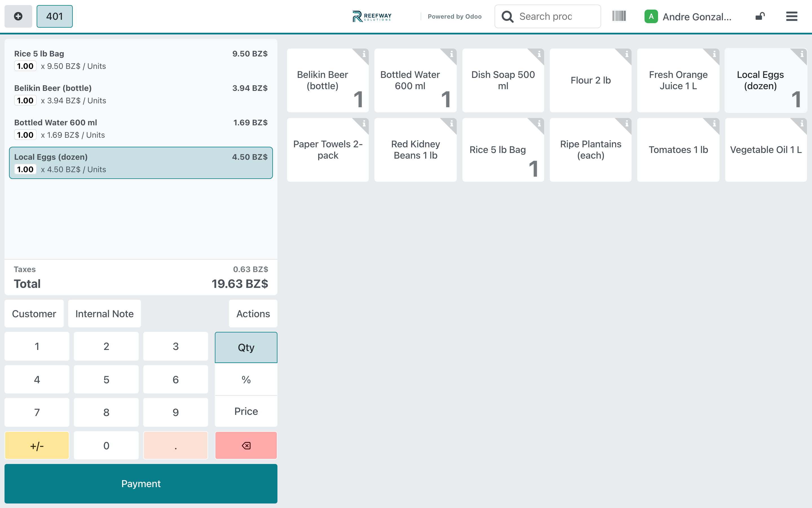Tap numpad key 0

pyautogui.click(x=106, y=446)
